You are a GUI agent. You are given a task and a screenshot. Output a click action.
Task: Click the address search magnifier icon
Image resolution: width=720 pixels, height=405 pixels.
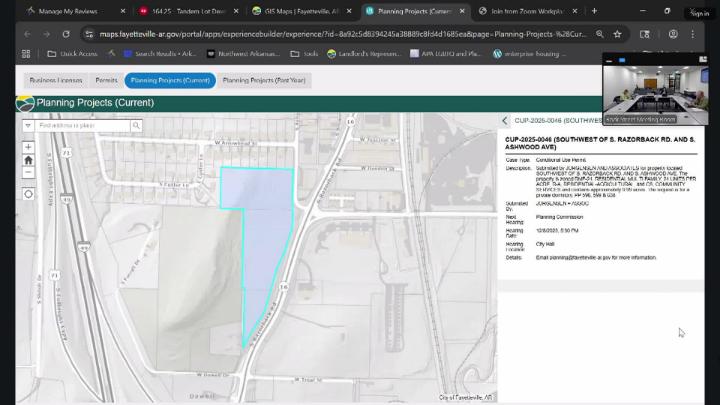pyautogui.click(x=136, y=126)
